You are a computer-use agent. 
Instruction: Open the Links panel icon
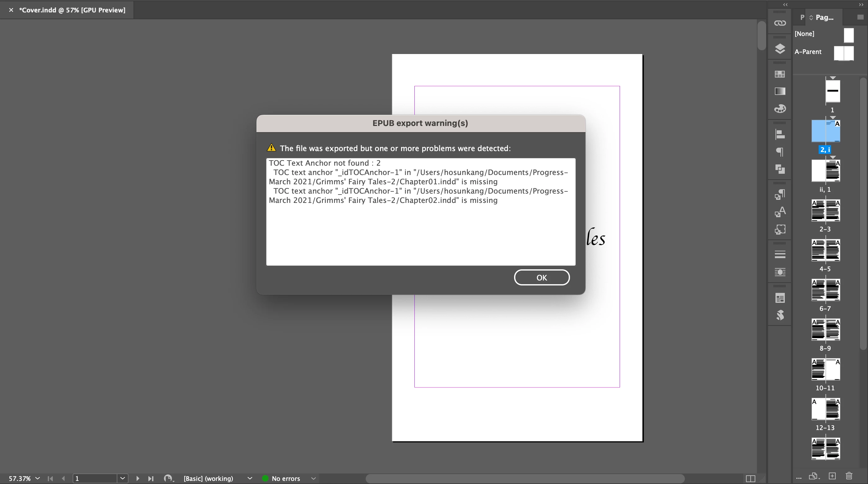click(780, 23)
